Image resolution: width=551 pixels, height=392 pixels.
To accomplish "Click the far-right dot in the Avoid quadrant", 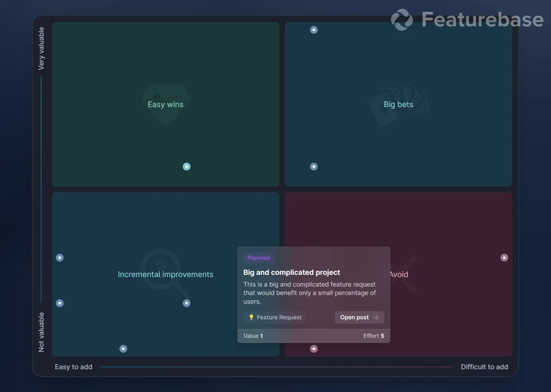I will [x=504, y=257].
